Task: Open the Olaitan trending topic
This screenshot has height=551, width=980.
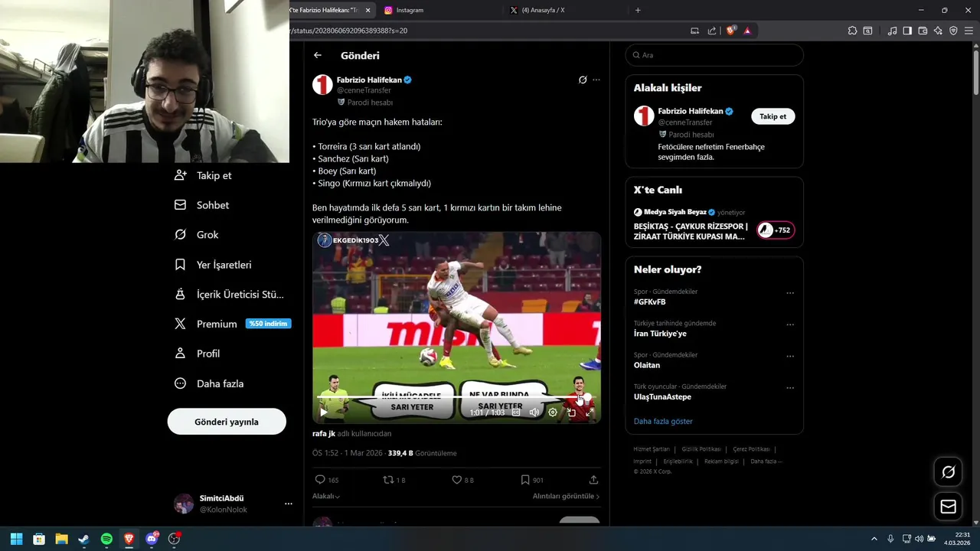Action: tap(647, 365)
